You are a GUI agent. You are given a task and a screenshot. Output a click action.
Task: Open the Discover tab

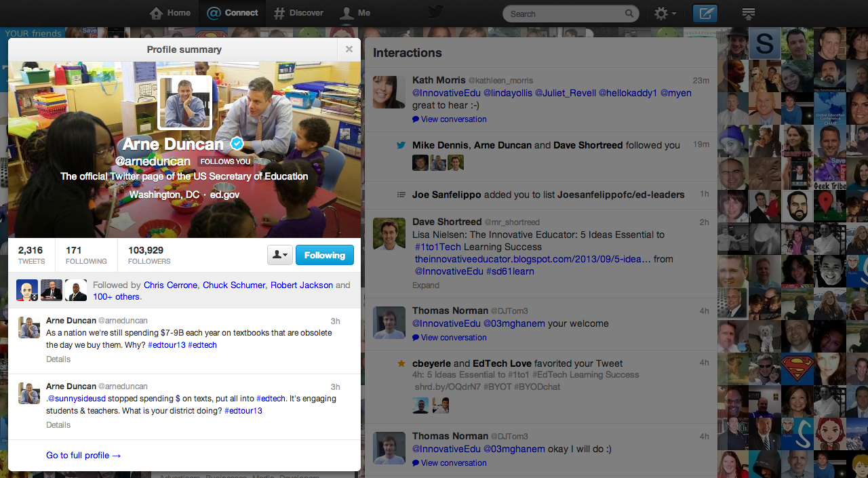(298, 13)
